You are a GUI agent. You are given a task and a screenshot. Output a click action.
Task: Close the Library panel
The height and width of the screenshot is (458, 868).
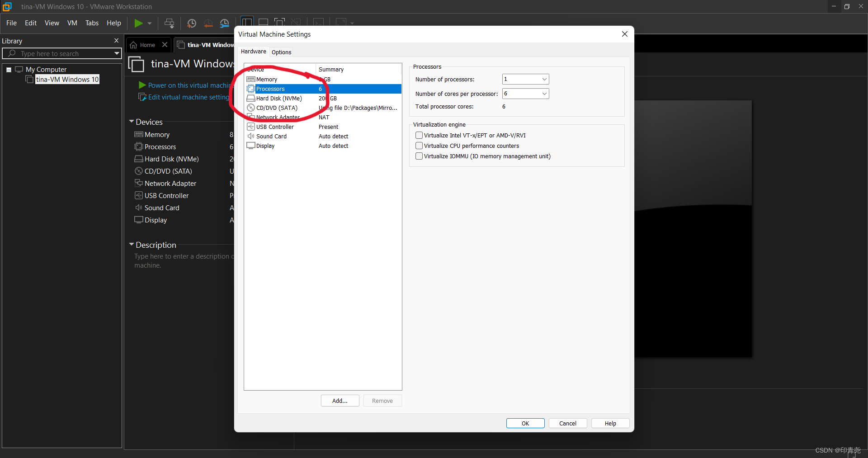click(116, 41)
